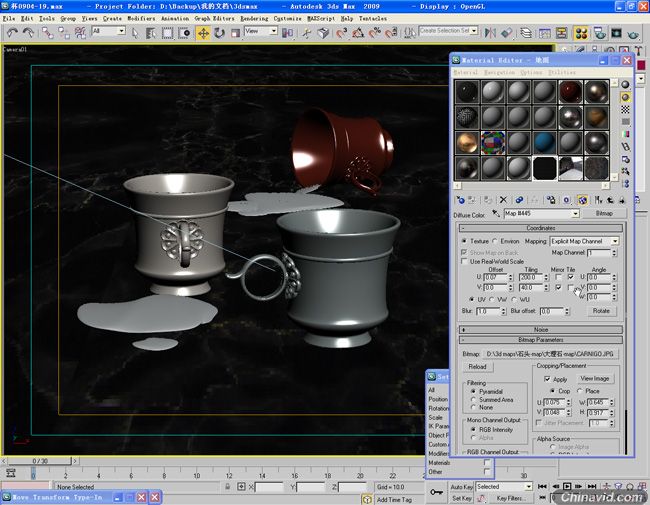
Task: Click the Blur value input field
Action: point(488,311)
